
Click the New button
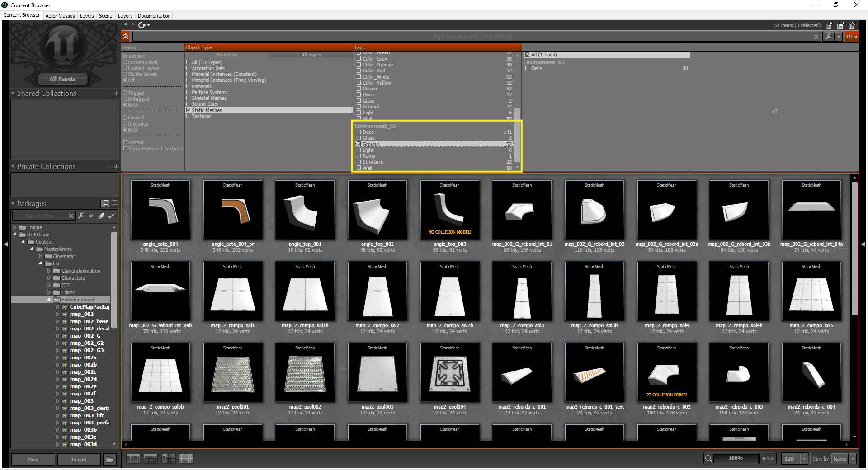point(33,460)
